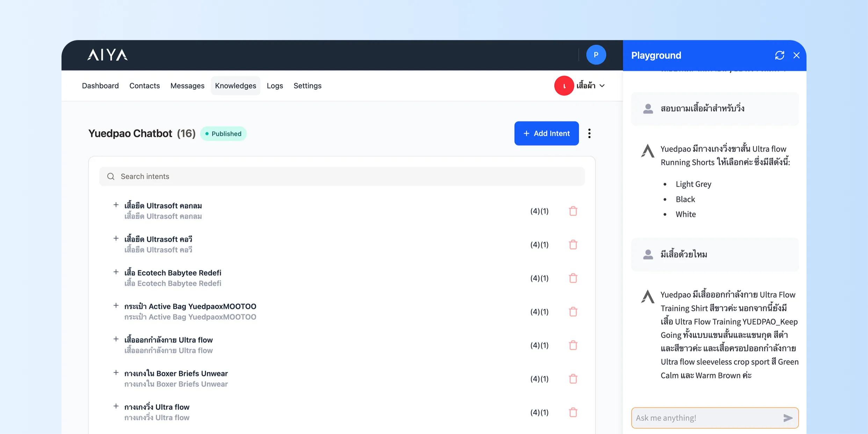Click the red เสื้อผ้า channel avatar
868x434 pixels.
(564, 86)
